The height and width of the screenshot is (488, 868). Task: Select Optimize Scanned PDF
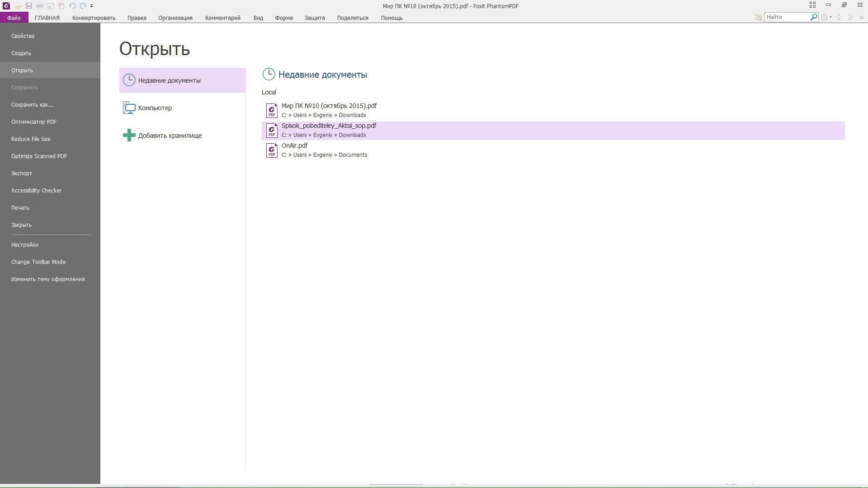(50, 156)
